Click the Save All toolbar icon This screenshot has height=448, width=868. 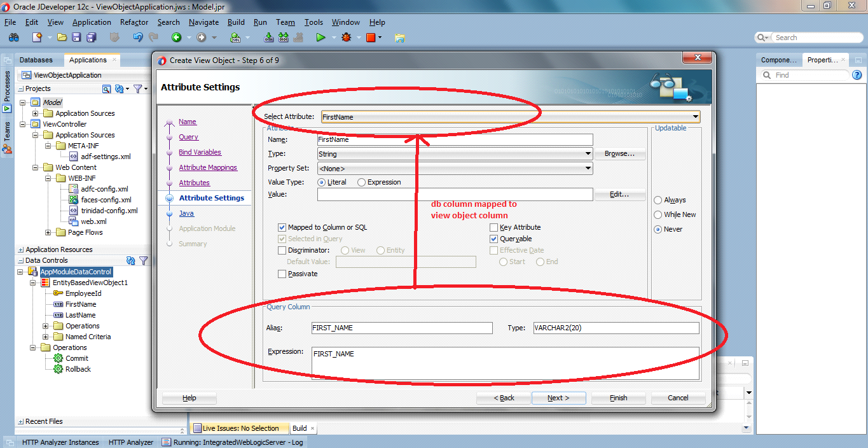click(x=91, y=37)
